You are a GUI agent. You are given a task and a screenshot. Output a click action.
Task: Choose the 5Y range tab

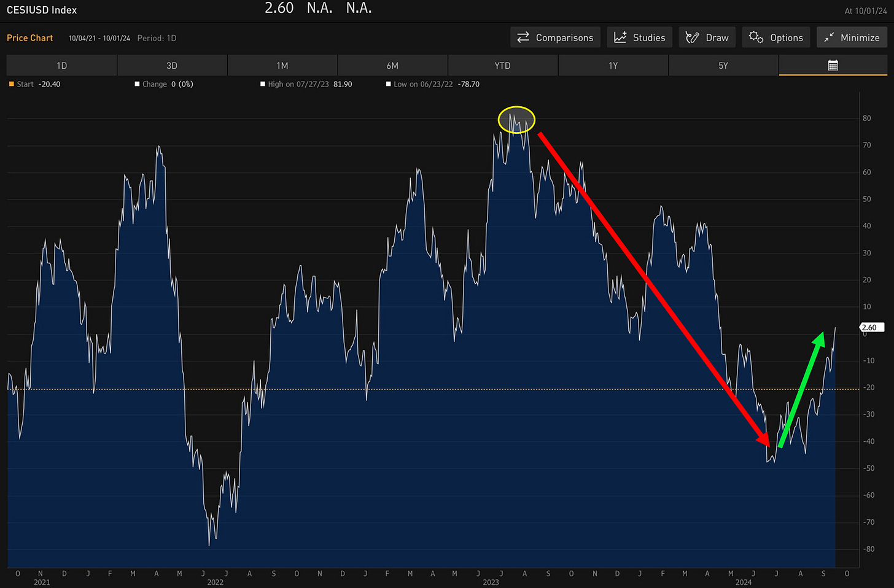tap(723, 66)
